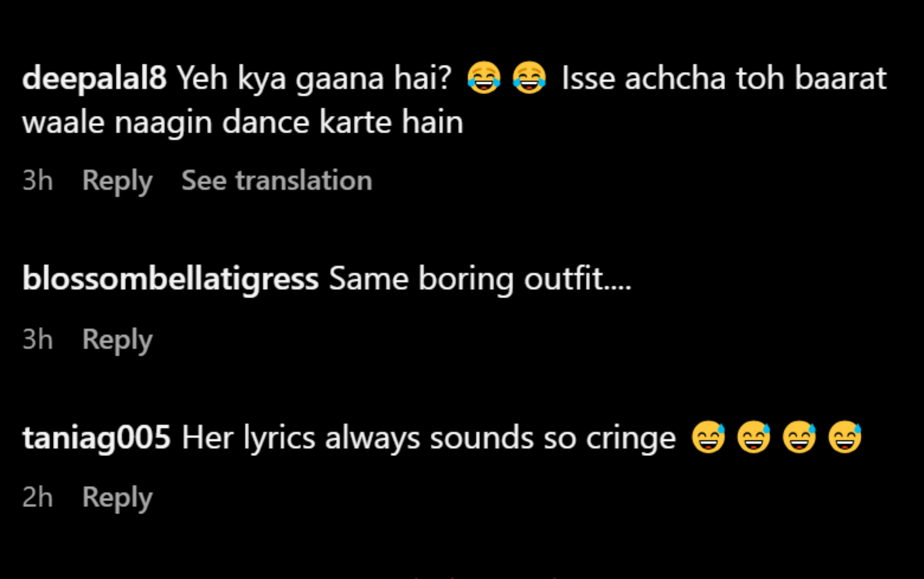Click the 3h timestamp under blossombellatigress's comment

coord(38,339)
